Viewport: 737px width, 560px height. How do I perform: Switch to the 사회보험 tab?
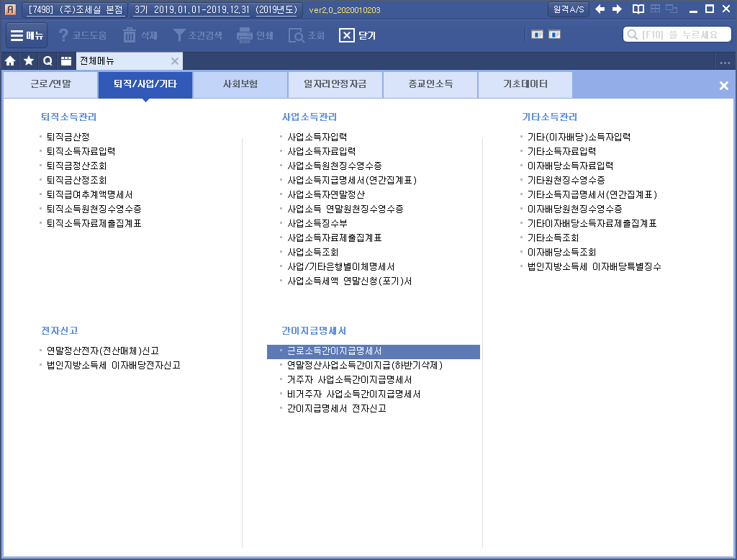240,85
